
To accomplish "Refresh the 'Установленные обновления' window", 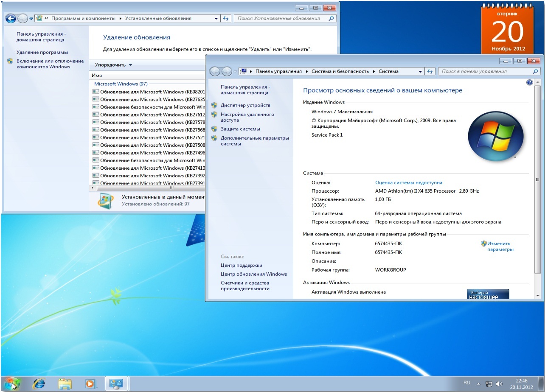I will tap(226, 18).
